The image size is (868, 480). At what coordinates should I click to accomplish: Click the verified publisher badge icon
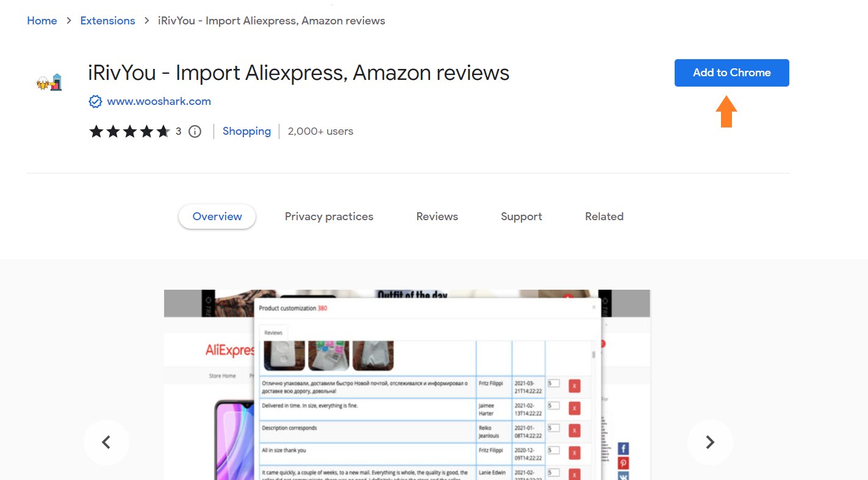pos(95,102)
